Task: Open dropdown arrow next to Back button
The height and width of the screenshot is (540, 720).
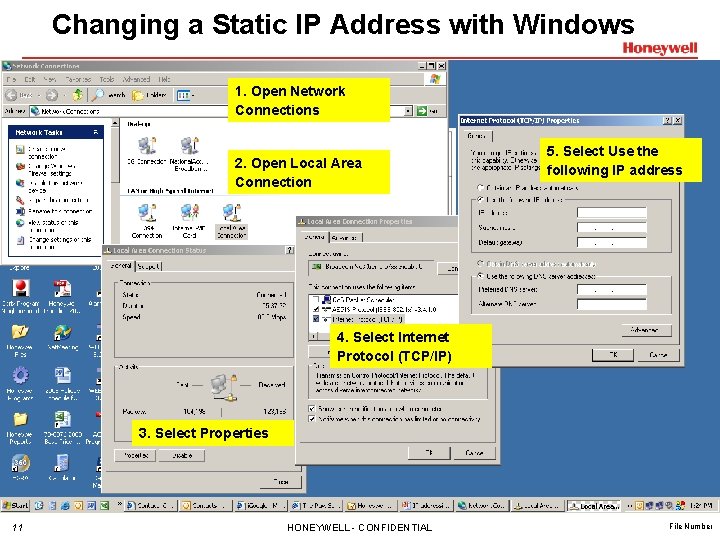Action: pos(39,95)
